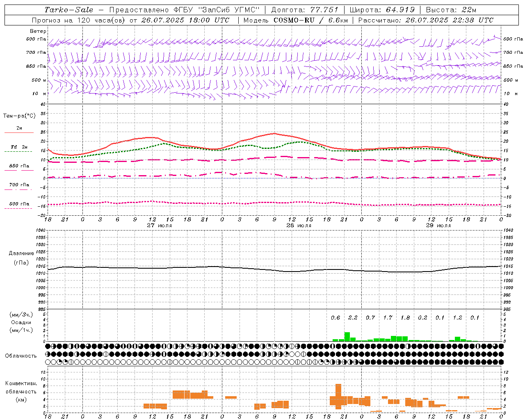The image size is (525, 420).
Task: Click the 0.2 precipitation value
Action: pyautogui.click(x=422, y=317)
